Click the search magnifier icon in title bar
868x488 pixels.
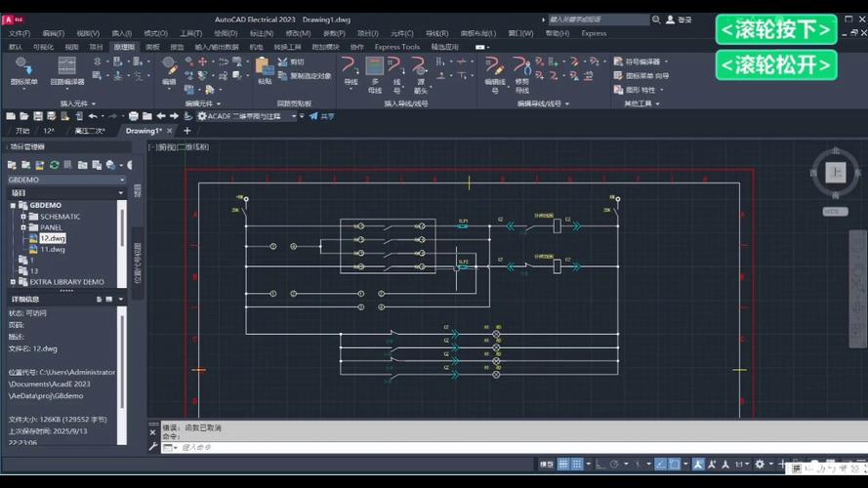click(656, 20)
